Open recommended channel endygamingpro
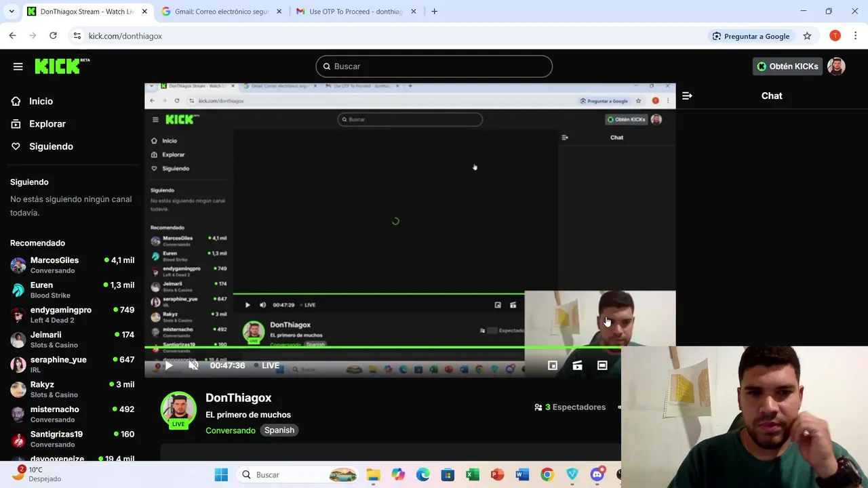The image size is (868, 488). pos(72,314)
